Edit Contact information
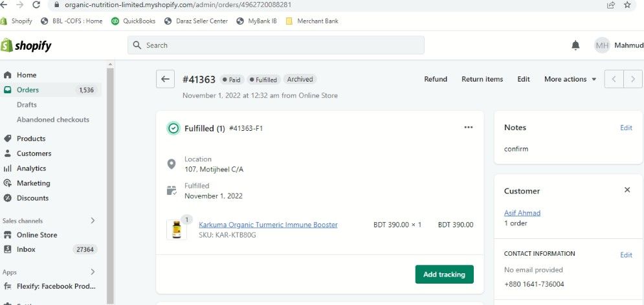This screenshot has width=644, height=305. 626,255
